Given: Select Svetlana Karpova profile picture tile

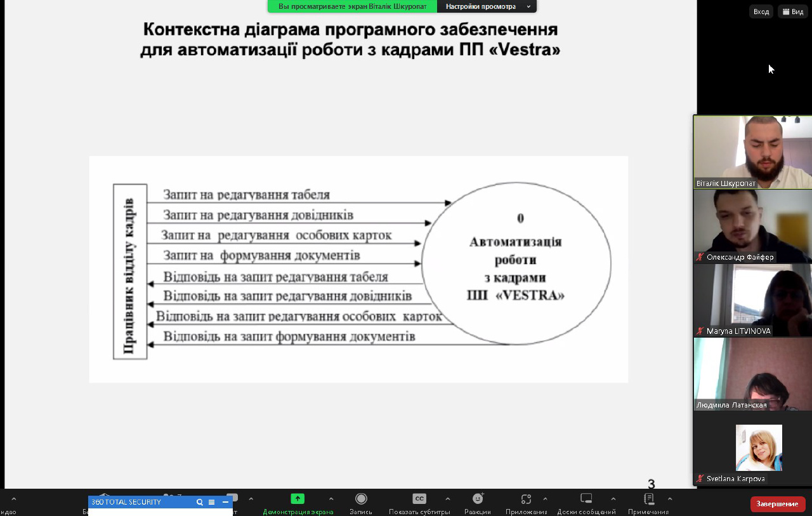Looking at the screenshot, I should pyautogui.click(x=759, y=447).
